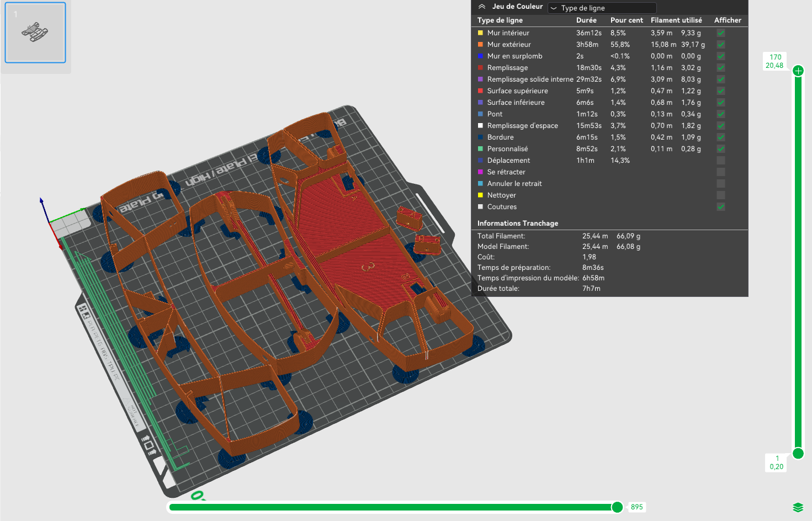
Task: Enable Annuler le retrait display checkbox
Action: [x=721, y=184]
